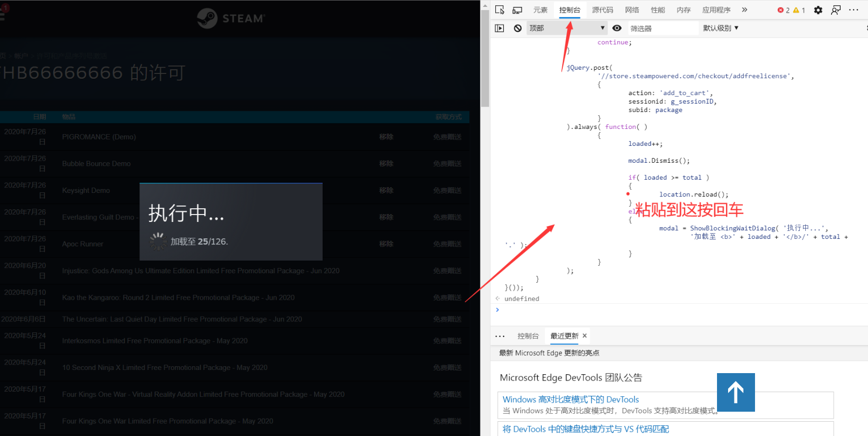
Task: Click Interkosmos Limited Free Promotional Package row
Action: tap(234, 341)
